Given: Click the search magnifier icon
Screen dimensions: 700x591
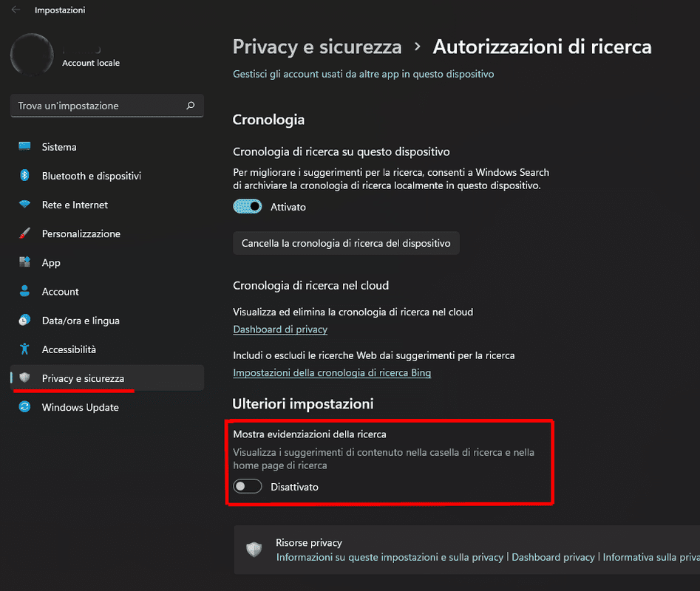Looking at the screenshot, I should click(x=191, y=106).
